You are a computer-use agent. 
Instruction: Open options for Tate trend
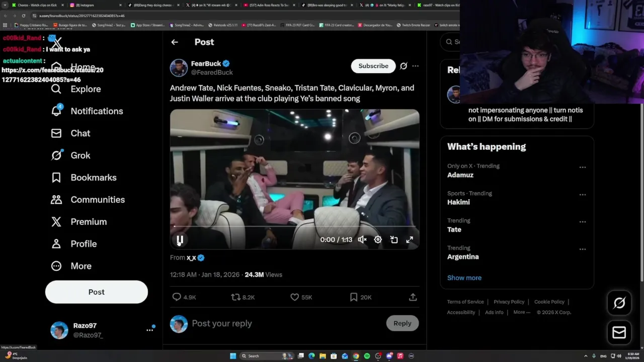tap(583, 222)
